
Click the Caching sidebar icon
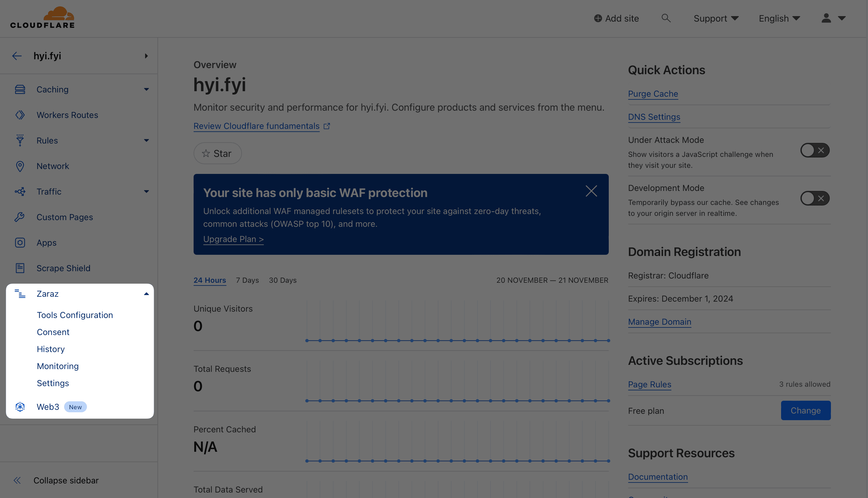[x=20, y=89]
